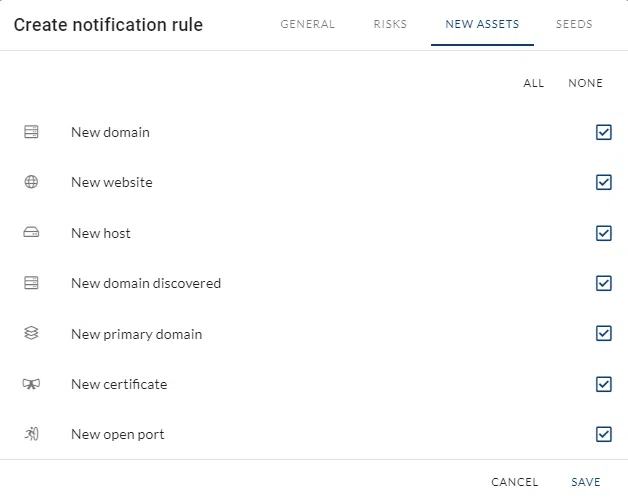Click the layers icon for New primary domain
This screenshot has height=501, width=628.
(31, 334)
